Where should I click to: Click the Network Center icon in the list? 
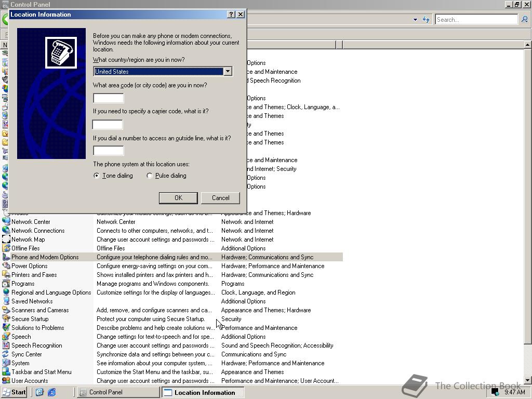[x=6, y=221]
